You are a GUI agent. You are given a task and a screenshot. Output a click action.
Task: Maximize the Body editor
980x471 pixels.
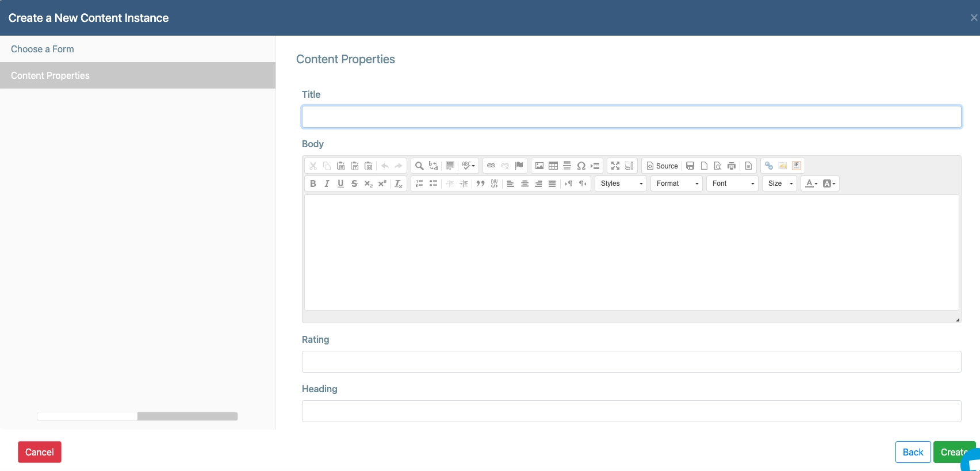point(615,166)
